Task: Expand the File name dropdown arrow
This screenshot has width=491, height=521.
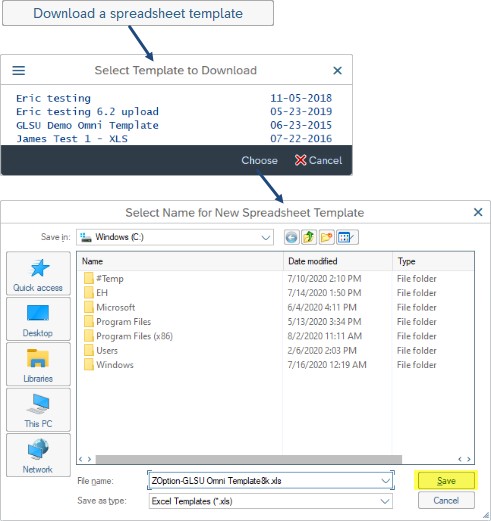Action: (385, 481)
